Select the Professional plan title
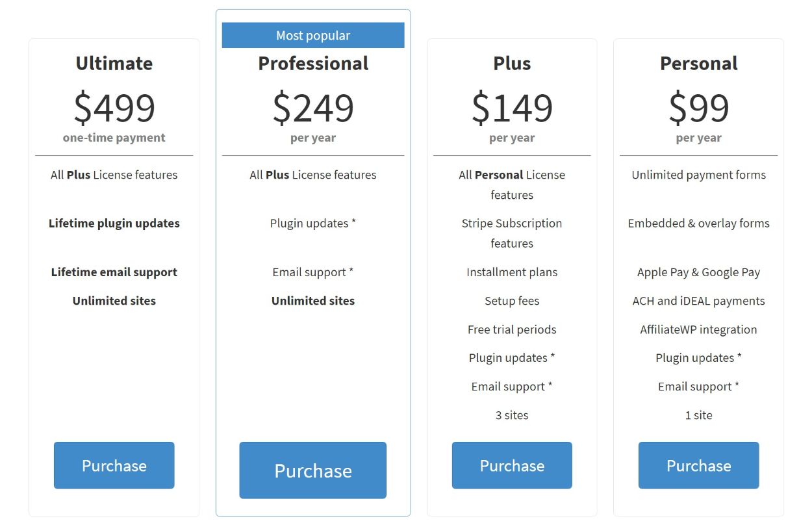Viewport: 812px width, 525px height. point(312,63)
